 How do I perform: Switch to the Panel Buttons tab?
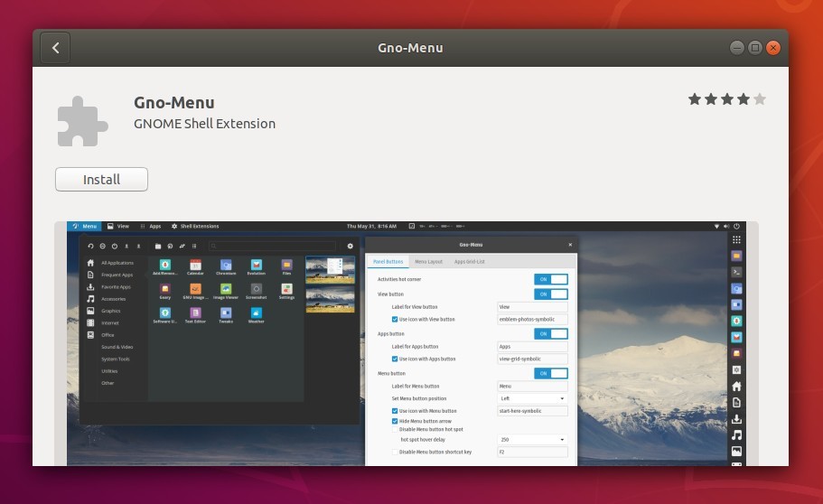point(388,261)
